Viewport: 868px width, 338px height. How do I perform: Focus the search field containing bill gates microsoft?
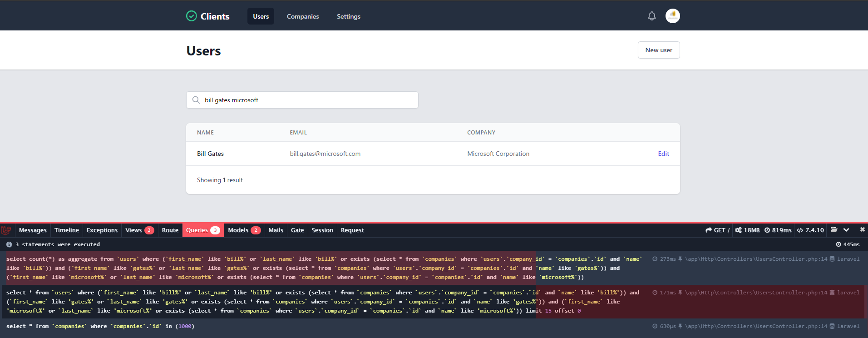click(309, 100)
